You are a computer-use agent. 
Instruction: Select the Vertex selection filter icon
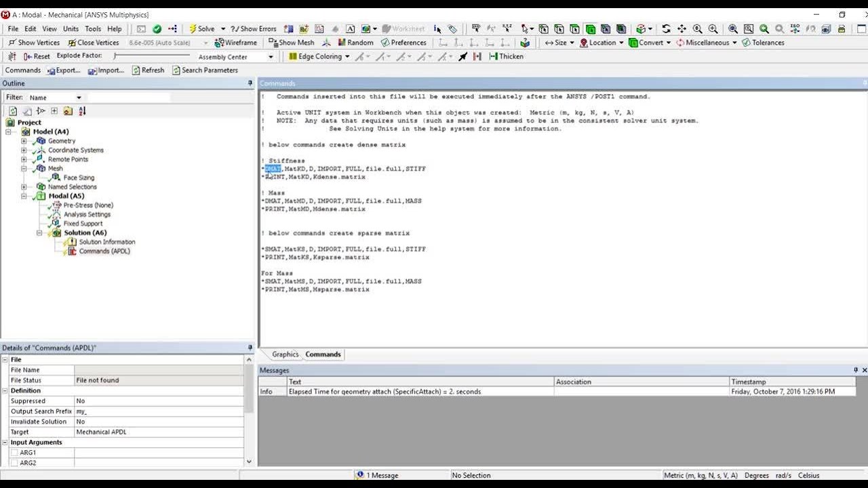click(x=542, y=28)
